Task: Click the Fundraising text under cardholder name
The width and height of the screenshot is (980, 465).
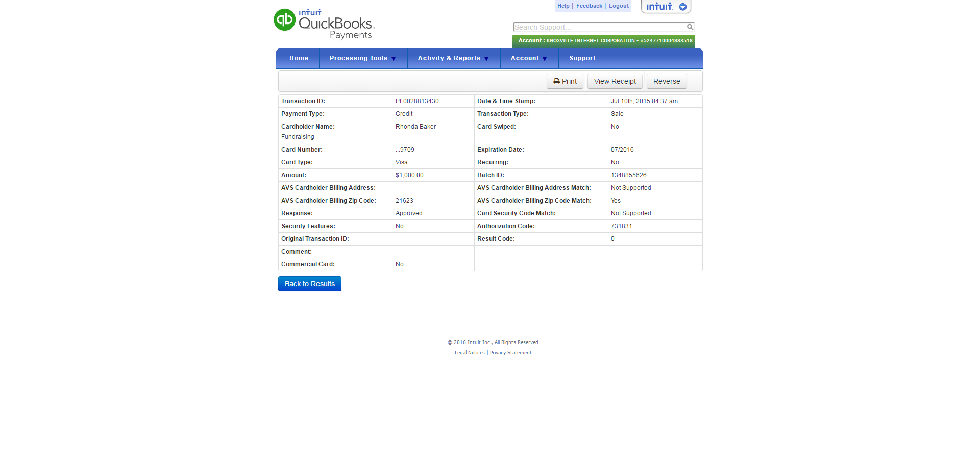Action: point(298,137)
